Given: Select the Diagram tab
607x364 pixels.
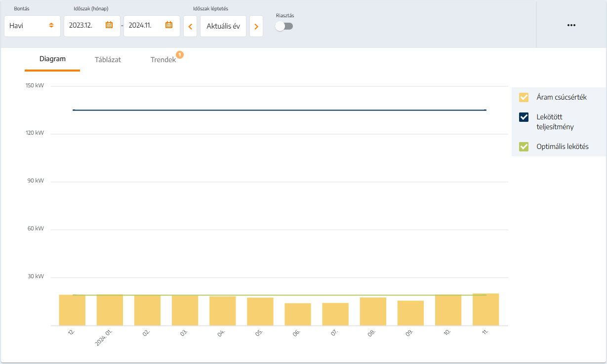Looking at the screenshot, I should pyautogui.click(x=52, y=59).
